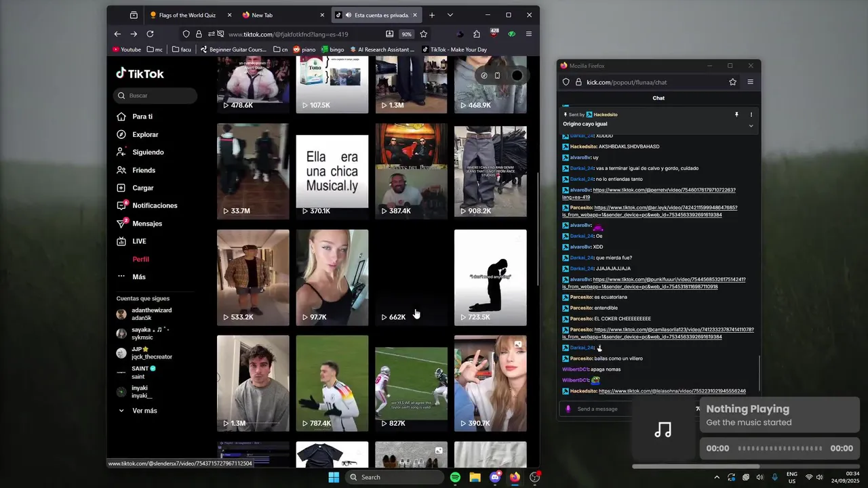Click tracking protection shield in TikTok address bar
Image resolution: width=868 pixels, height=488 pixels.
(x=186, y=34)
